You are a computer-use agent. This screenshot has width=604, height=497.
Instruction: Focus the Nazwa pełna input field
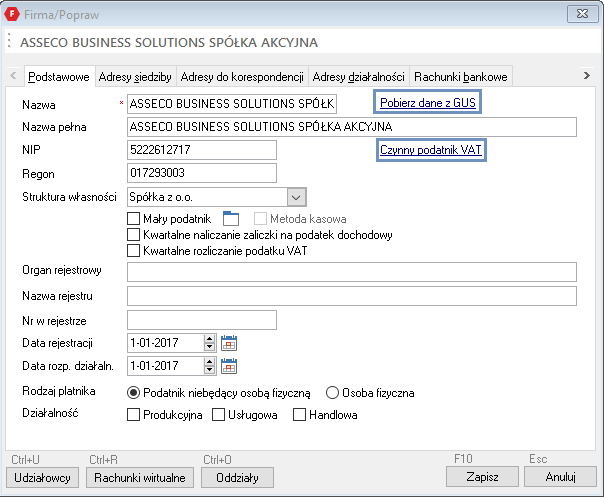click(352, 127)
